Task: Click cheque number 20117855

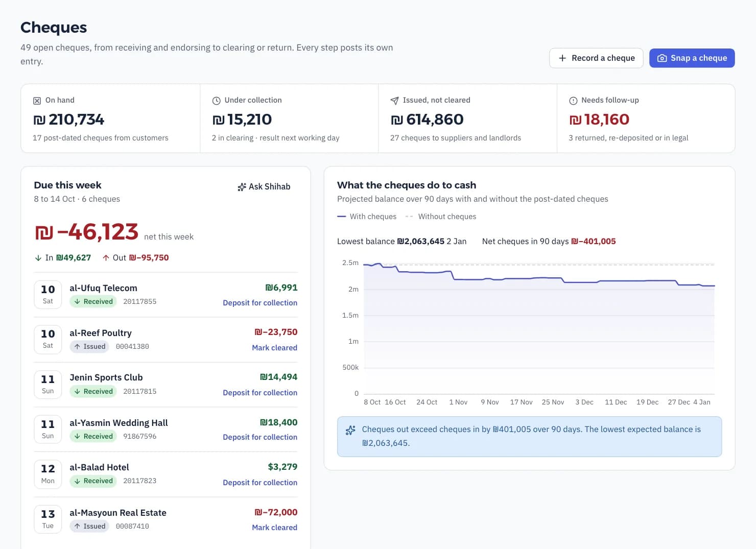Action: point(140,302)
